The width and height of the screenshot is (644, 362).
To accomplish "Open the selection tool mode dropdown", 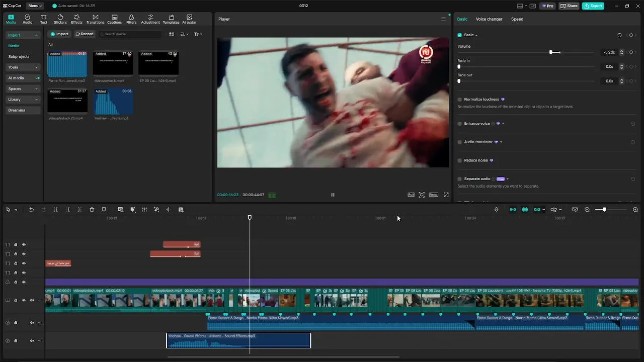I will pos(16,210).
